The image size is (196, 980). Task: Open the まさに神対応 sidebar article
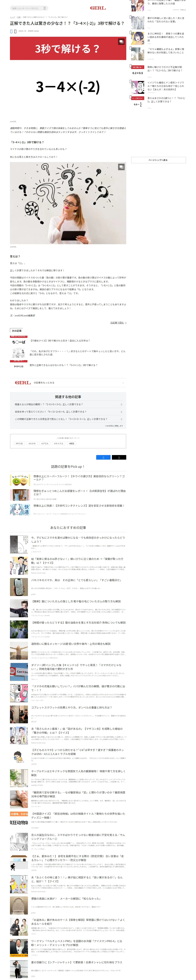166,37
